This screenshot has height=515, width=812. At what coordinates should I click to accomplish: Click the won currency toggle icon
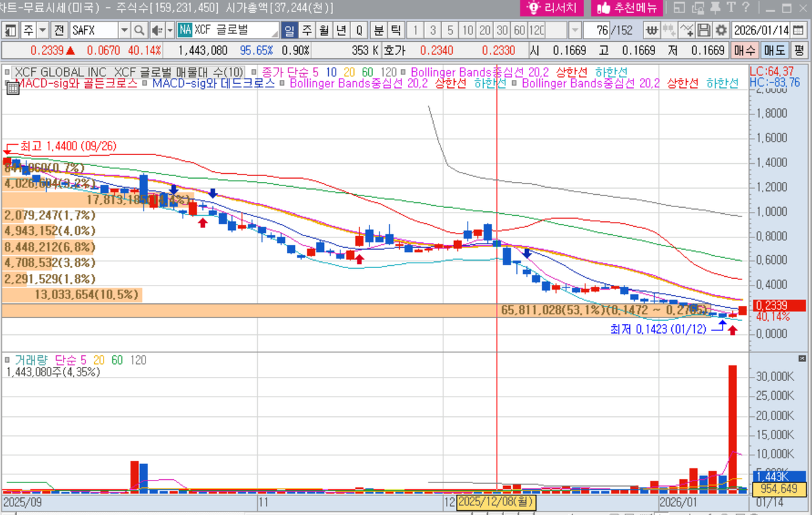tap(651, 30)
